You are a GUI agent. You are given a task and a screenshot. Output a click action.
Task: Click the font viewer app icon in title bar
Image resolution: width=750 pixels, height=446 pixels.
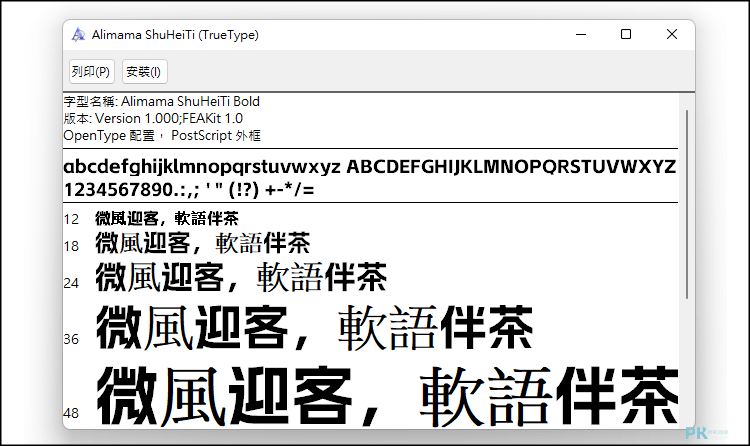(x=78, y=34)
